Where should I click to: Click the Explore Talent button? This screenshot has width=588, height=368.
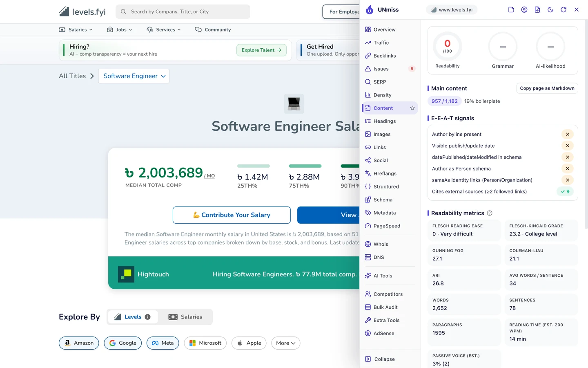coord(261,50)
